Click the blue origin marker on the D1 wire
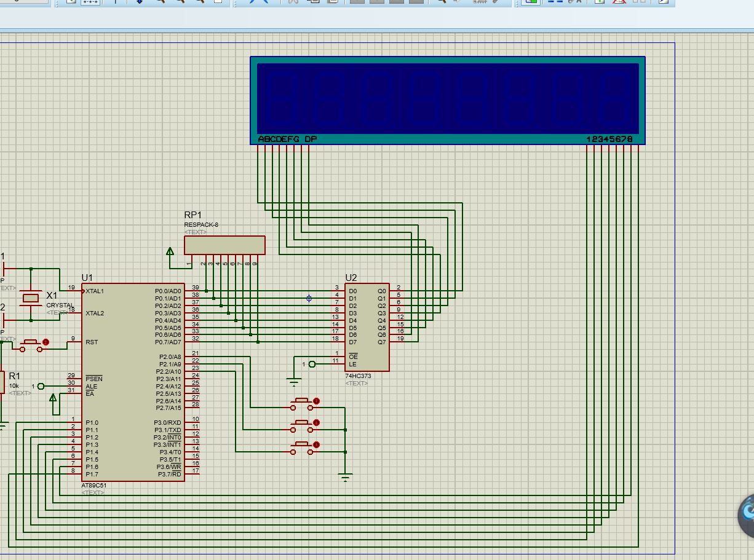 pyautogui.click(x=309, y=298)
